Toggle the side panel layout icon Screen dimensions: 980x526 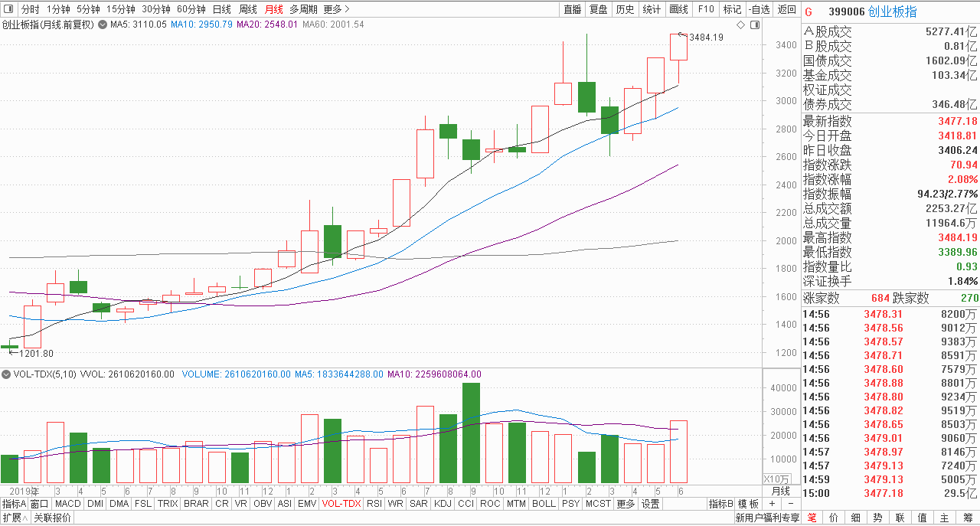[x=755, y=25]
